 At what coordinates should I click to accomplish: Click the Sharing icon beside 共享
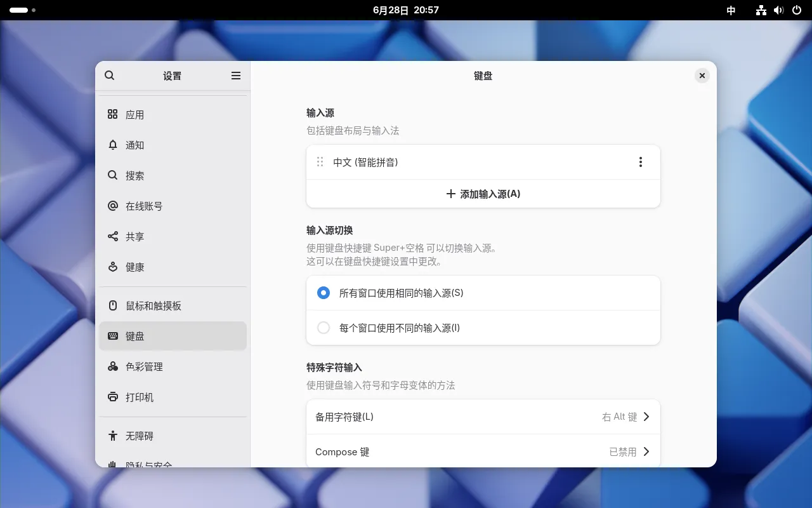(x=113, y=236)
